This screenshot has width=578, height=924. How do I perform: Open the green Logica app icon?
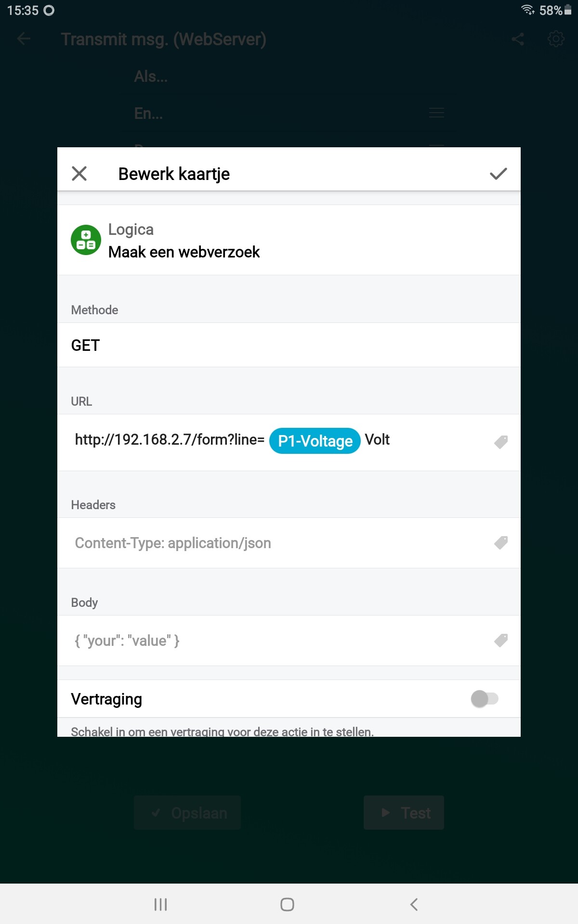86,240
